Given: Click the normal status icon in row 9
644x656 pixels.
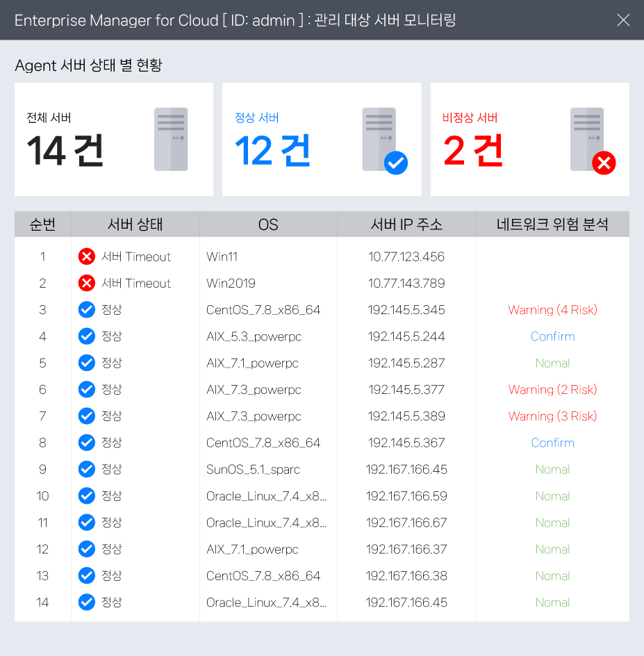Looking at the screenshot, I should pyautogui.click(x=86, y=469).
